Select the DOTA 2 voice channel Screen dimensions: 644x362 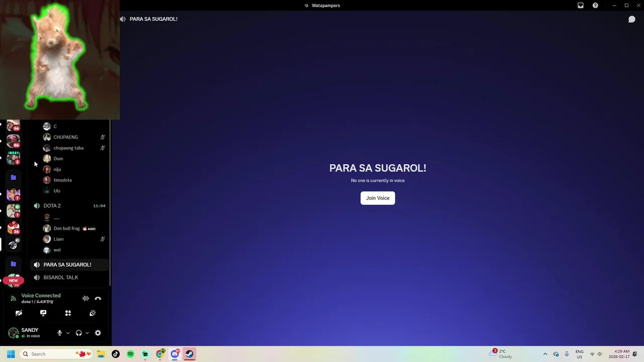pos(69,206)
